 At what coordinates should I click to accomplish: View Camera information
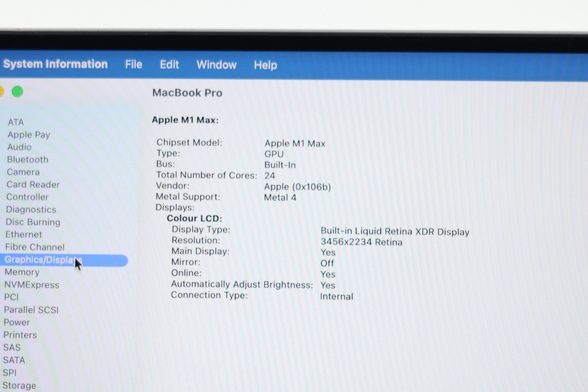point(23,172)
